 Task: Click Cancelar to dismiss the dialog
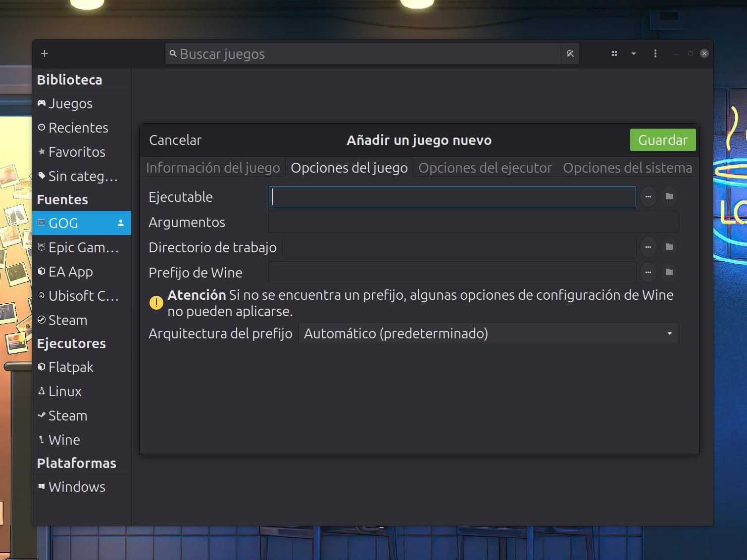(175, 140)
